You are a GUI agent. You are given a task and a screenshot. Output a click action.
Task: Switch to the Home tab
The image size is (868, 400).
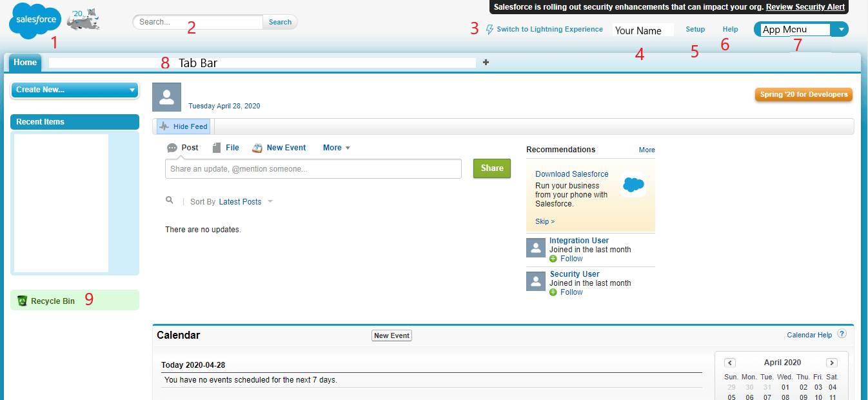point(25,62)
